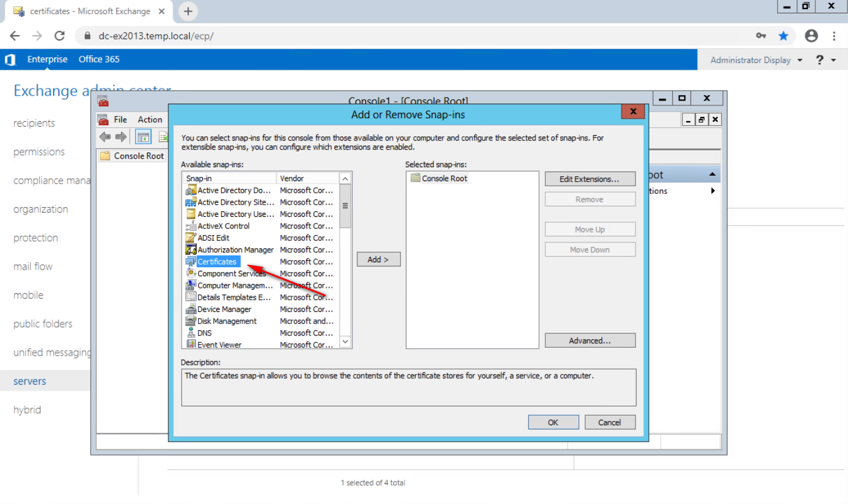Viewport: 848px width, 504px height.
Task: Open the File menu in MMC console
Action: click(x=121, y=119)
